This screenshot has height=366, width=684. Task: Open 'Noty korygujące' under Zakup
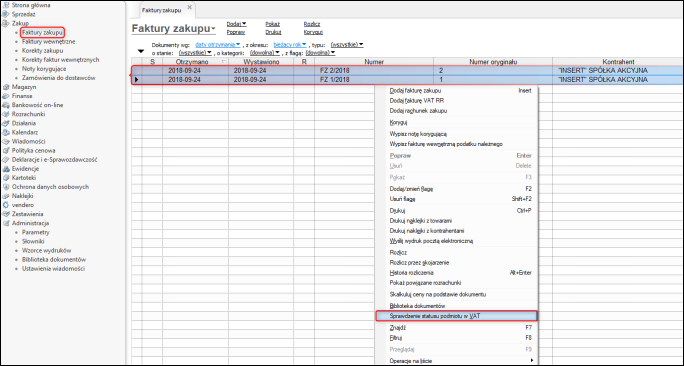(44, 69)
